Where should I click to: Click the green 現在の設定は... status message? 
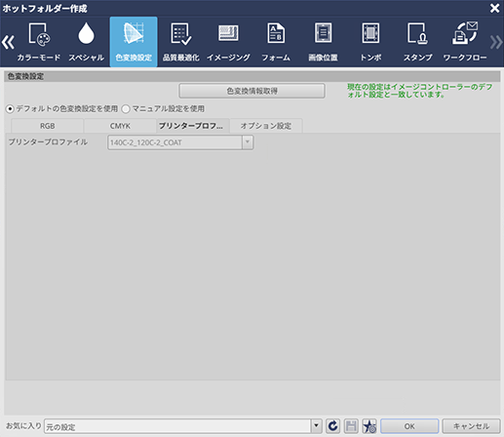(x=419, y=91)
